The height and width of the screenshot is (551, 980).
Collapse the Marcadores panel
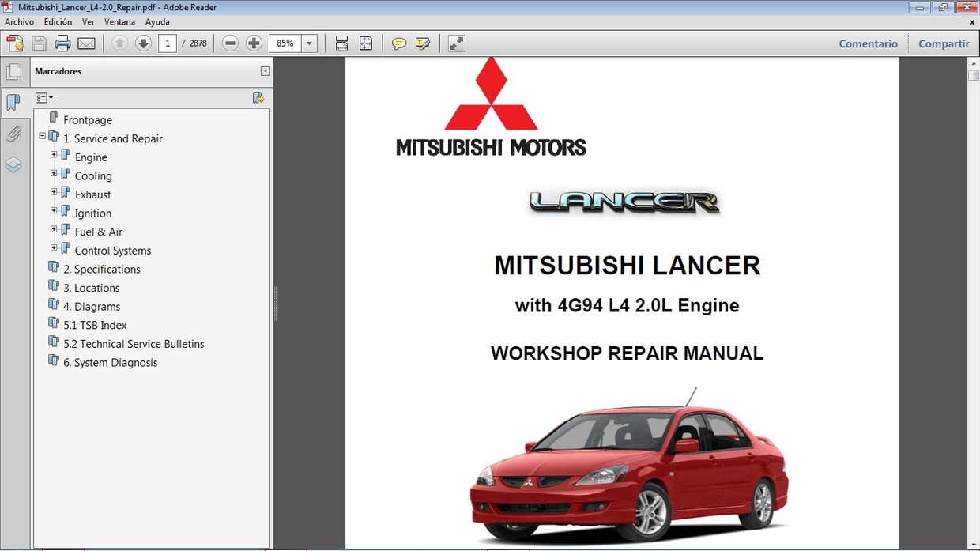click(266, 71)
